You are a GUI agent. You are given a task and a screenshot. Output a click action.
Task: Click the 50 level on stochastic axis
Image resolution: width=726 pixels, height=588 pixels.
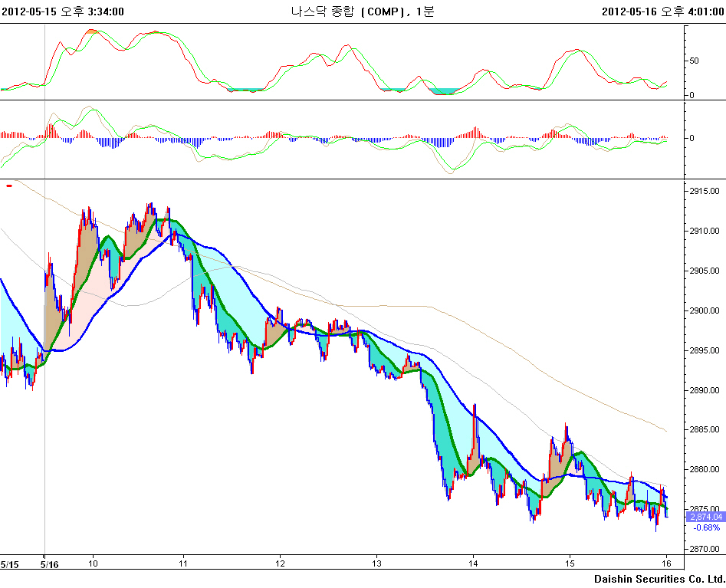pyautogui.click(x=694, y=60)
